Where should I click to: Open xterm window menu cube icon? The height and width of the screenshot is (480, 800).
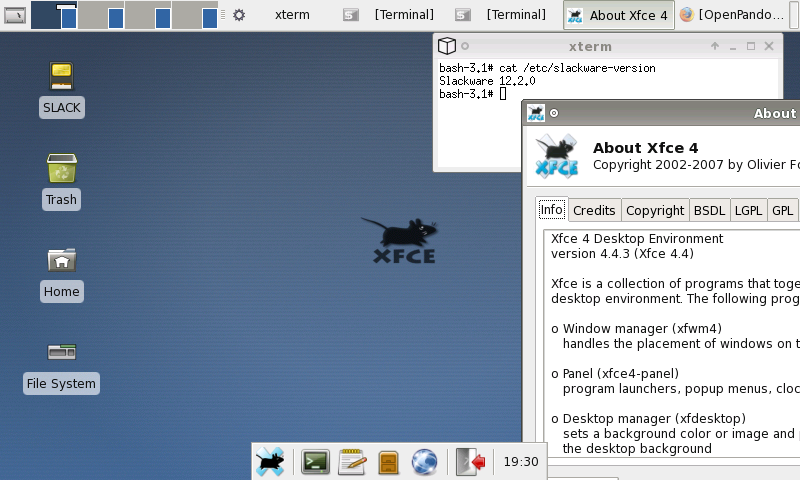[x=447, y=46]
